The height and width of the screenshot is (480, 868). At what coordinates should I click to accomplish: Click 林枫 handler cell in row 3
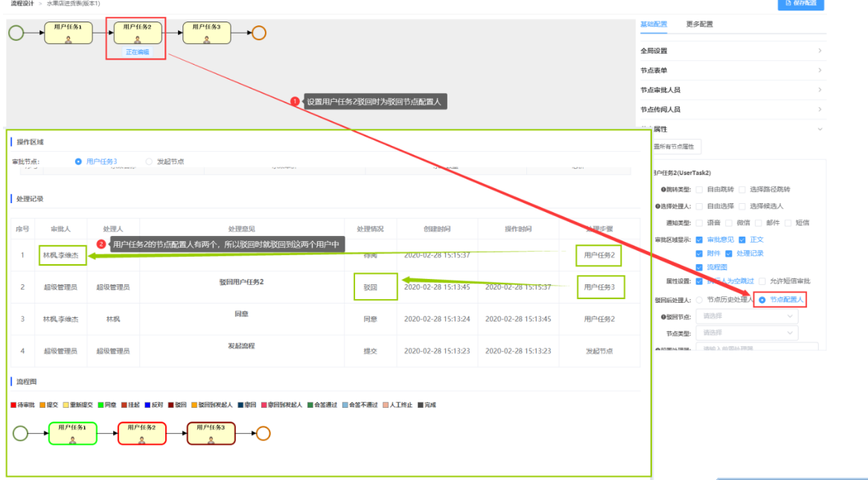click(113, 319)
